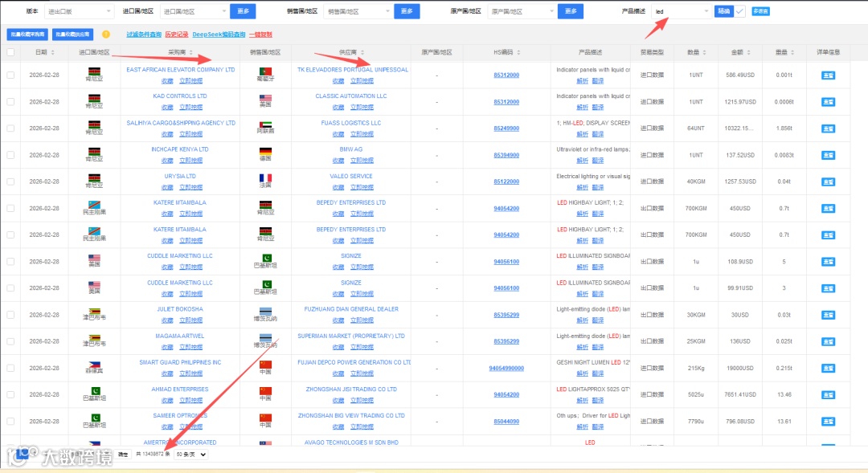Screen dimensions: 868x473
Task: Click the 多语言 button
Action: (x=760, y=11)
